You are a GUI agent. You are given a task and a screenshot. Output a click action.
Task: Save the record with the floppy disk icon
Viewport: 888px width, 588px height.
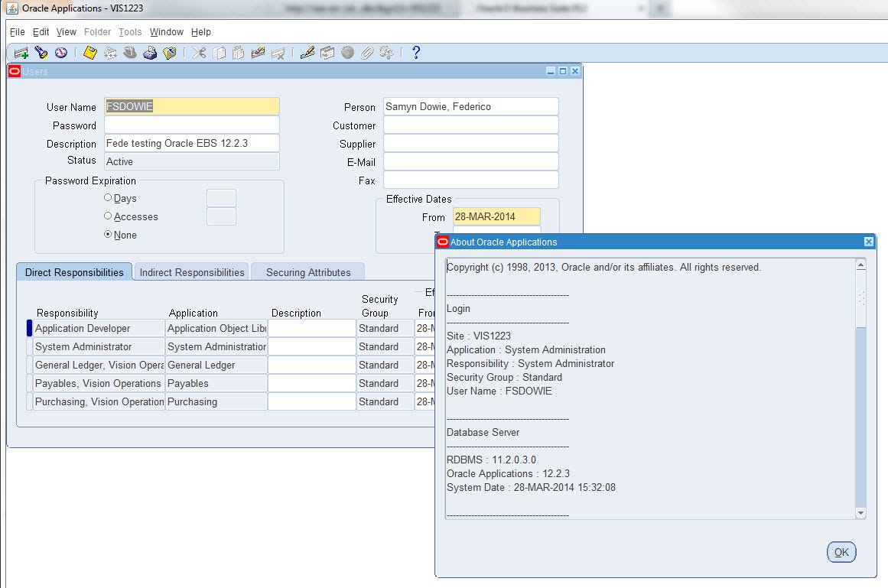[88, 53]
